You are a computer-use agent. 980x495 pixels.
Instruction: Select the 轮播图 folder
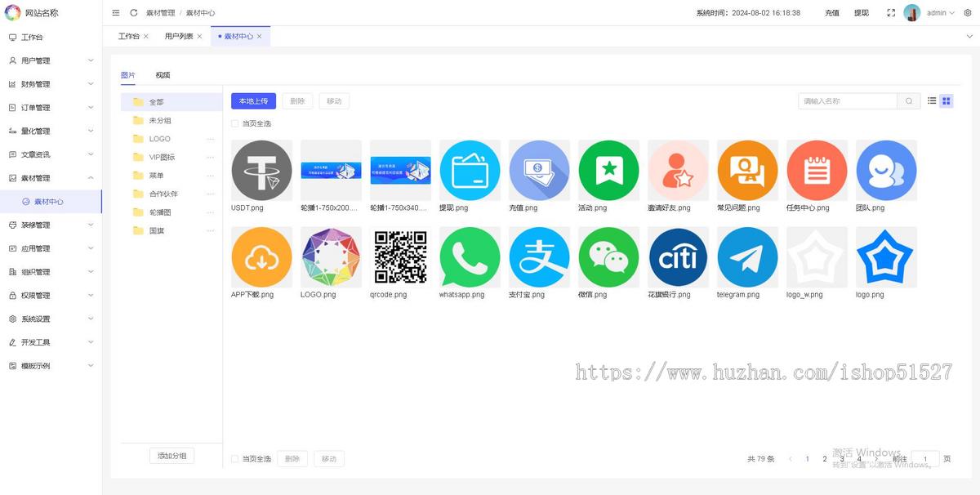coord(171,212)
